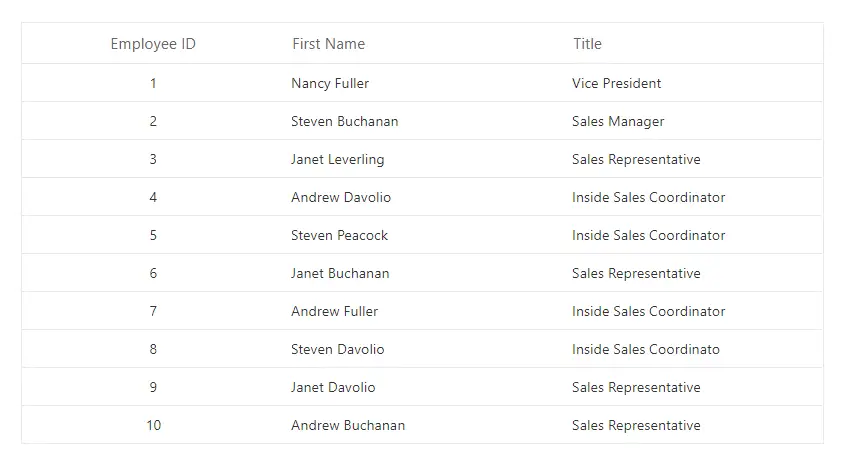Select the Janet Buchanan name cell
The width and height of the screenshot is (843, 472).
click(x=340, y=274)
